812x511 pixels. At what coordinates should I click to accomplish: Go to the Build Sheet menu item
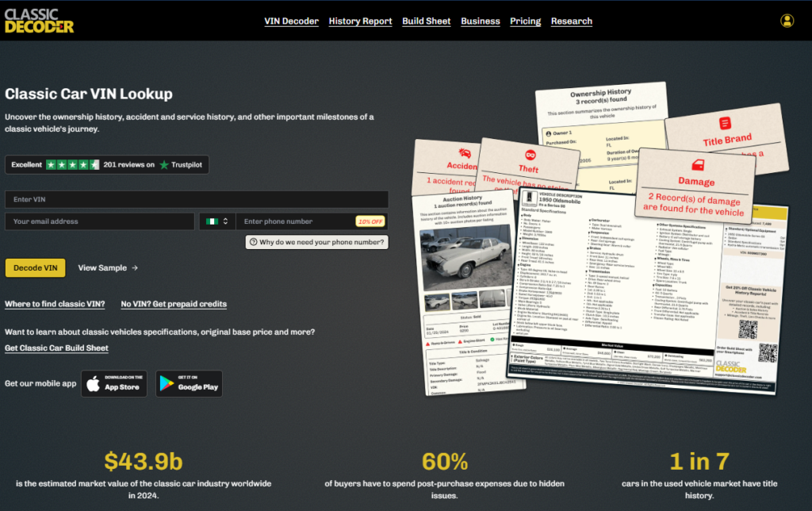tap(426, 21)
